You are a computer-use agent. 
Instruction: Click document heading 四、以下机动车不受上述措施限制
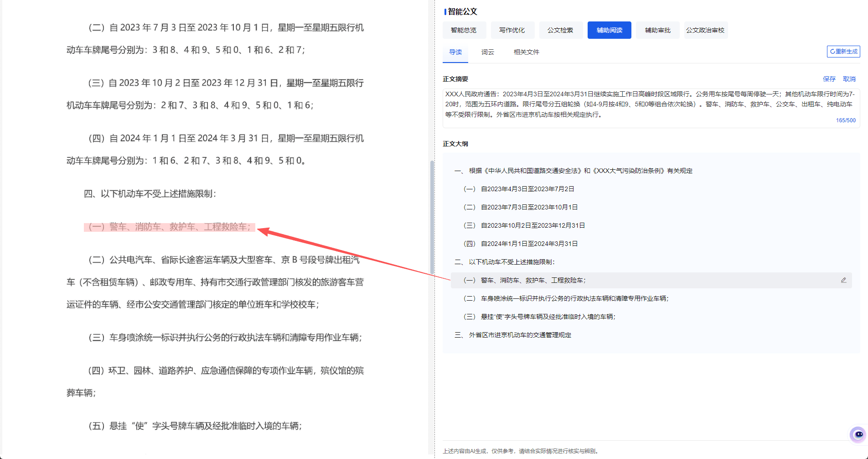[150, 194]
